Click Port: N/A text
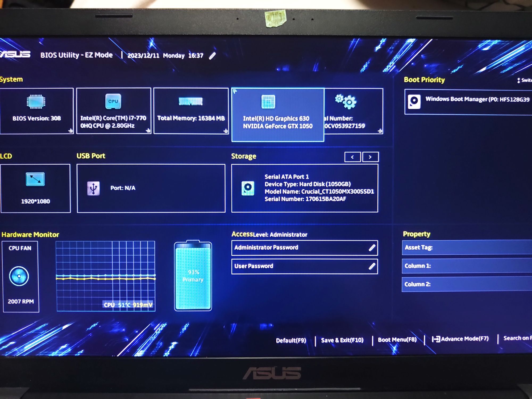 pos(123,188)
